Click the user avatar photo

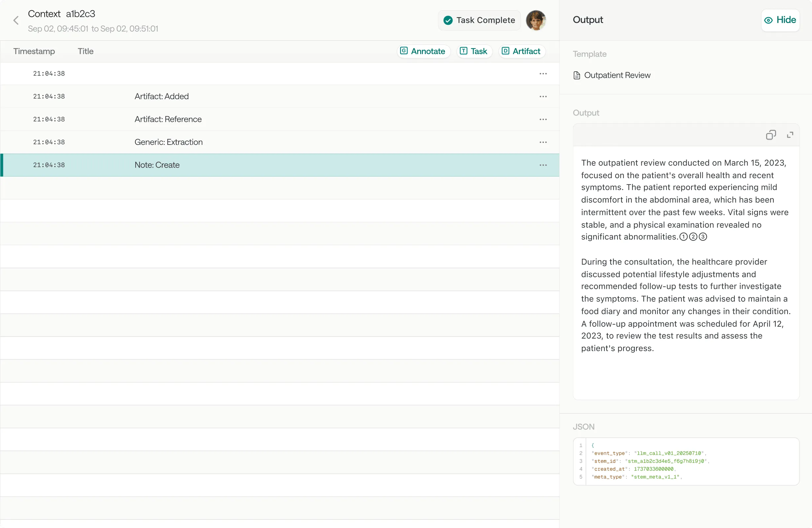click(536, 20)
